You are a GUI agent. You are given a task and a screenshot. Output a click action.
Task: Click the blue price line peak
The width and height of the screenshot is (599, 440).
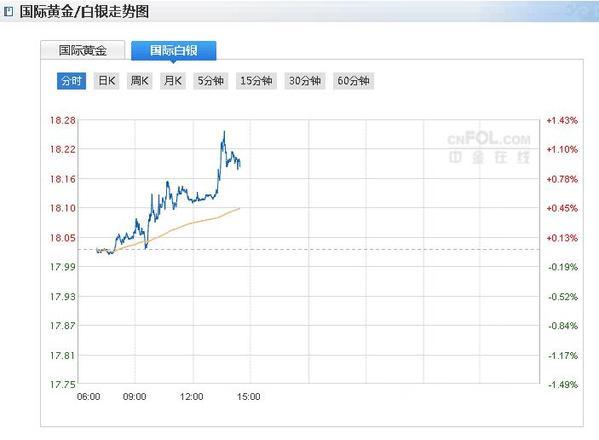point(224,132)
